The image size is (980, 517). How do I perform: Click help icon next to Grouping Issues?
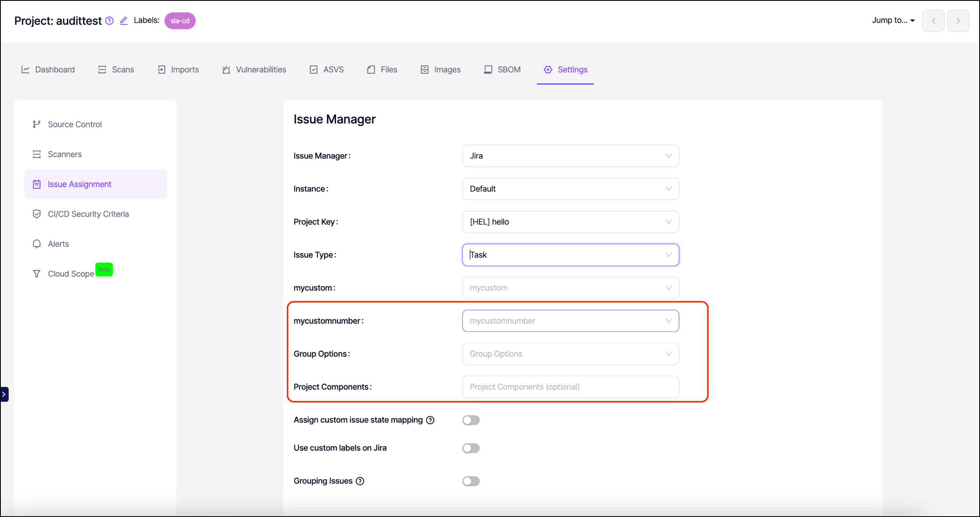tap(360, 481)
